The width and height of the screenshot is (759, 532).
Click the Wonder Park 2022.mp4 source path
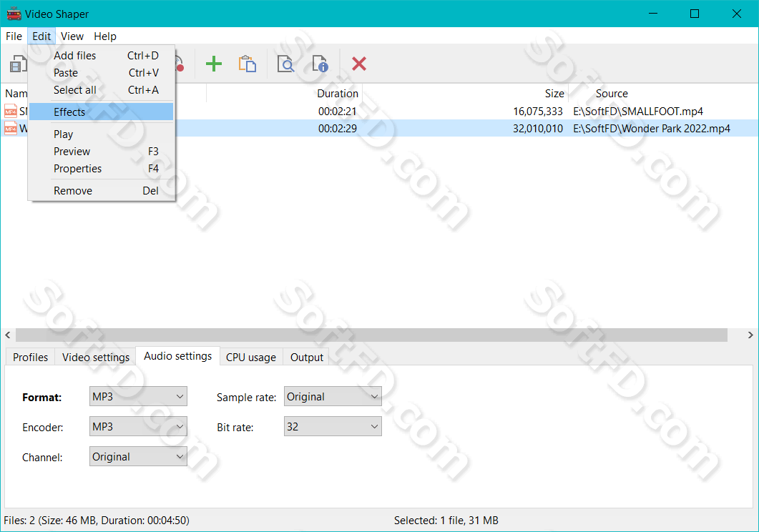point(652,128)
